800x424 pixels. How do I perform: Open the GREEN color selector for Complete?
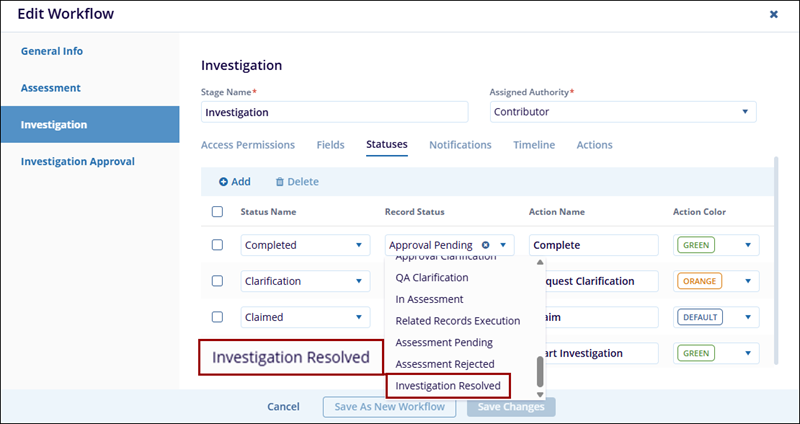[746, 245]
